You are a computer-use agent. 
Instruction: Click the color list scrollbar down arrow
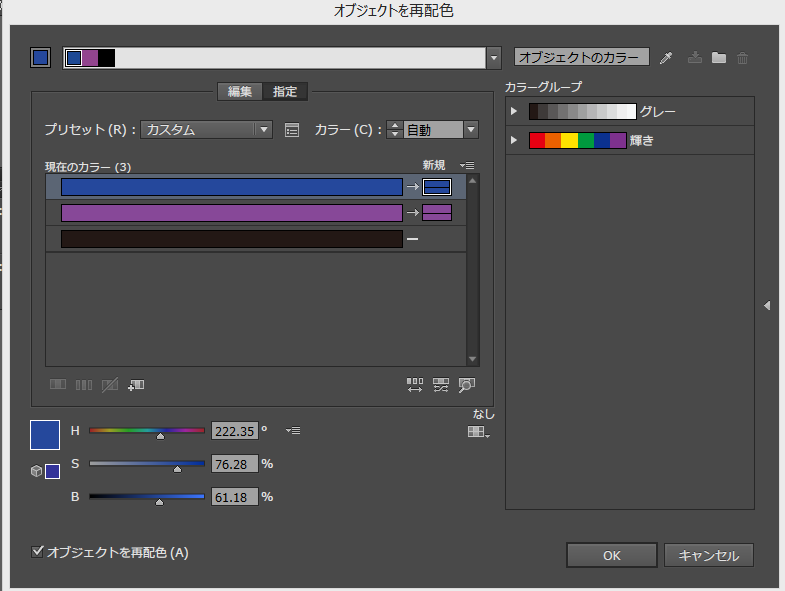point(473,359)
